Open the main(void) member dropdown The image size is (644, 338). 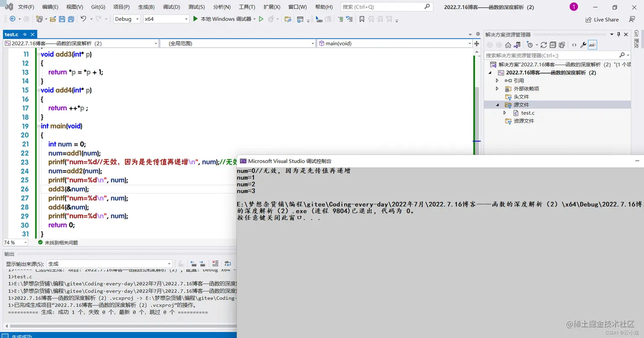click(x=395, y=43)
